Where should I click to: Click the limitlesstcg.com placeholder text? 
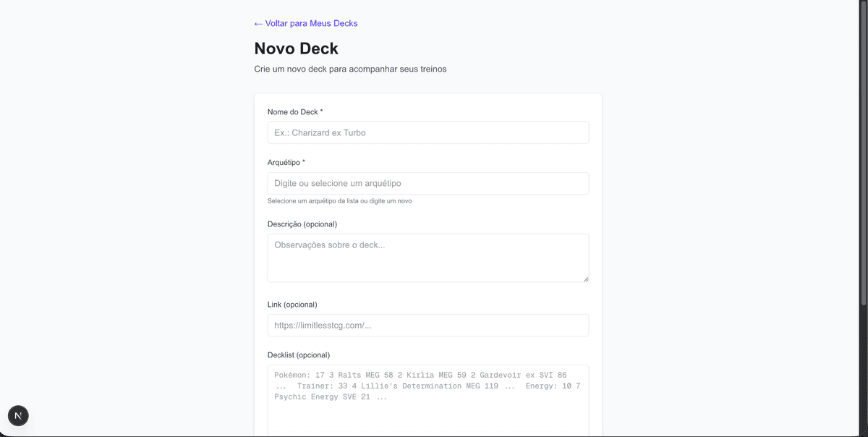point(323,326)
